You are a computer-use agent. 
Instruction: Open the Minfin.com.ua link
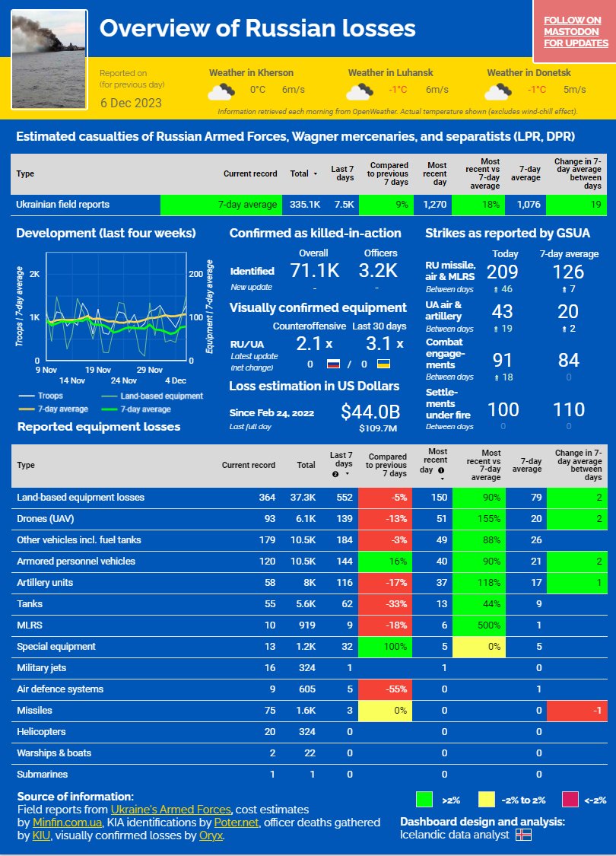[x=67, y=823]
